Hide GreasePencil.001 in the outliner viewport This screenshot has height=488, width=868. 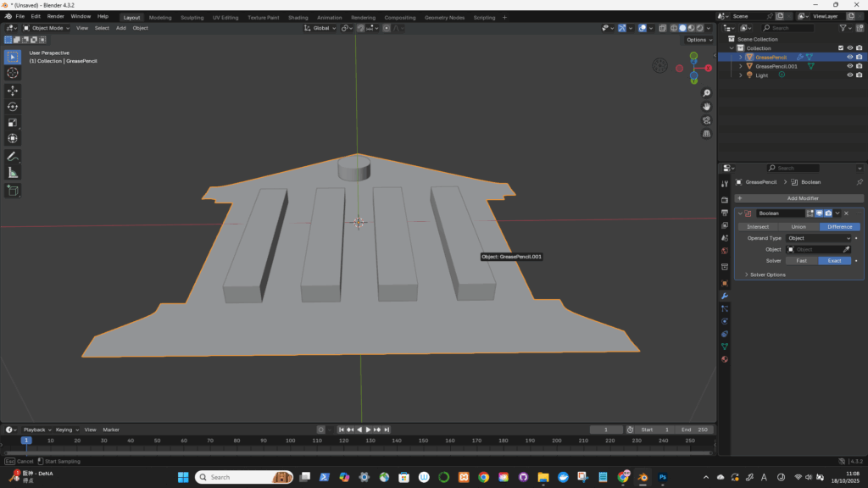coord(849,66)
